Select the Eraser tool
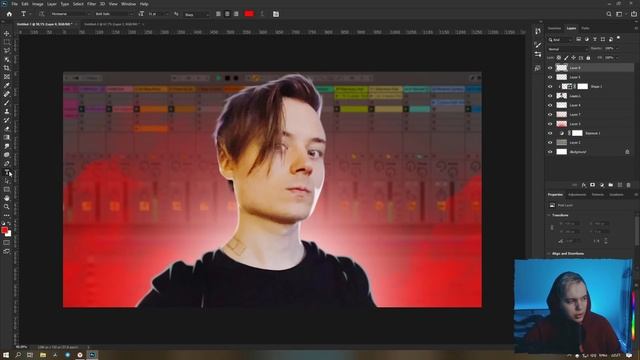The height and width of the screenshot is (360, 640). (x=7, y=129)
